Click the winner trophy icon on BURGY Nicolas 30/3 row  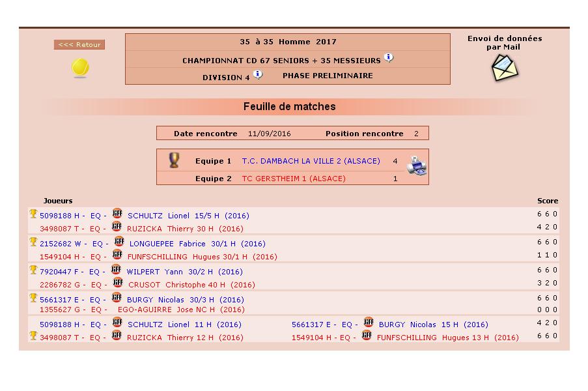pyautogui.click(x=33, y=298)
